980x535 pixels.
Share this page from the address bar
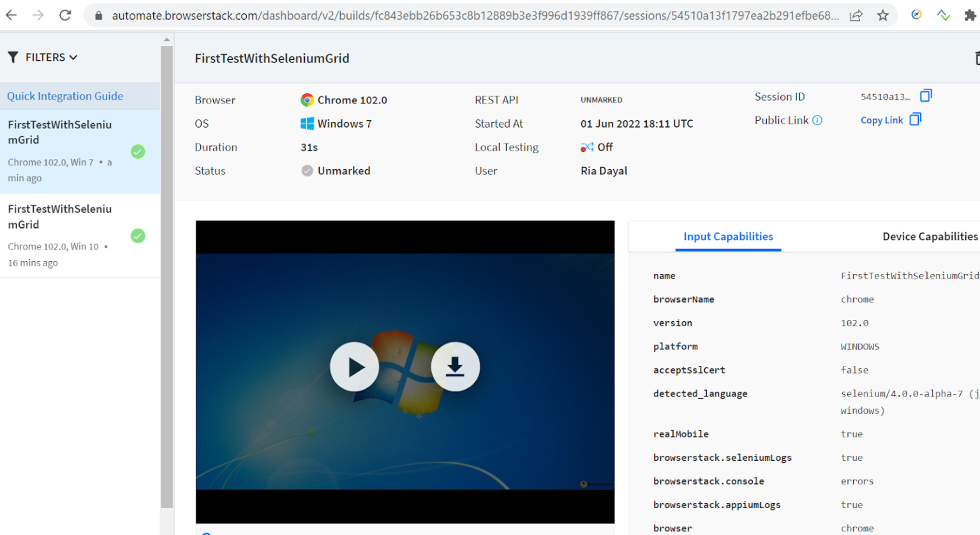(x=856, y=15)
